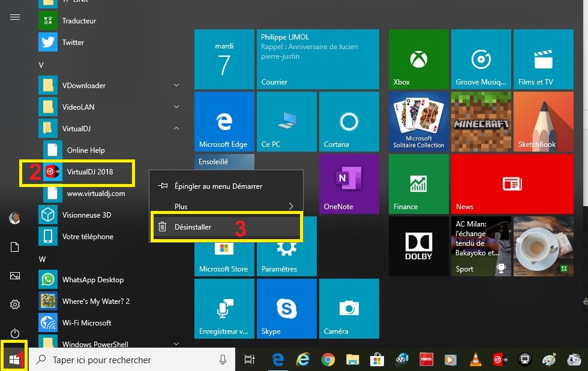The image size is (588, 371).
Task: Open the Ce PC tile
Action: coord(287,122)
